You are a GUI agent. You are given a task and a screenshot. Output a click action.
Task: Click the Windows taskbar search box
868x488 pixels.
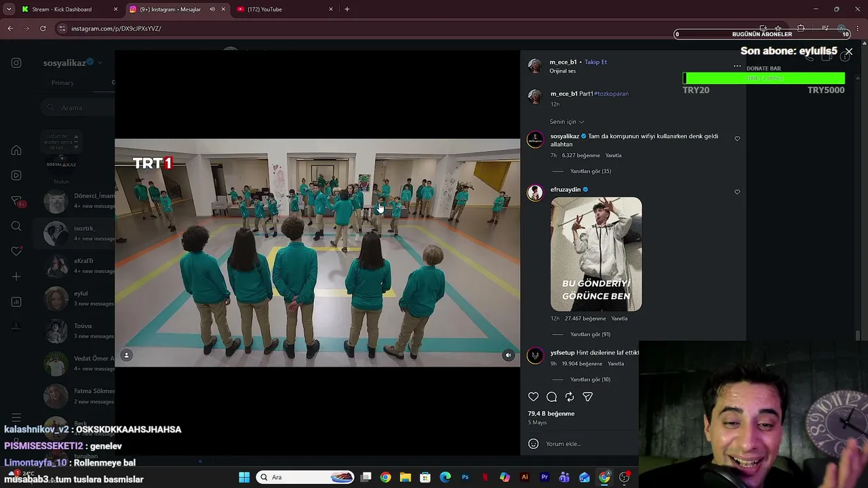306,477
